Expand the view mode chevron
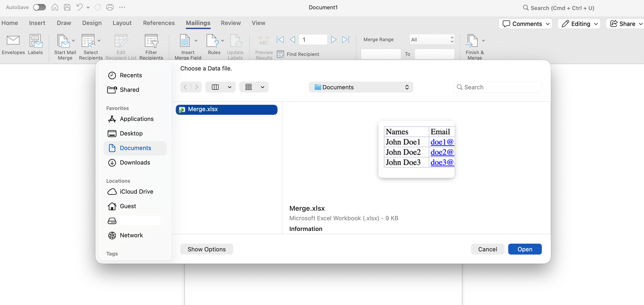644x305 pixels. [x=230, y=87]
